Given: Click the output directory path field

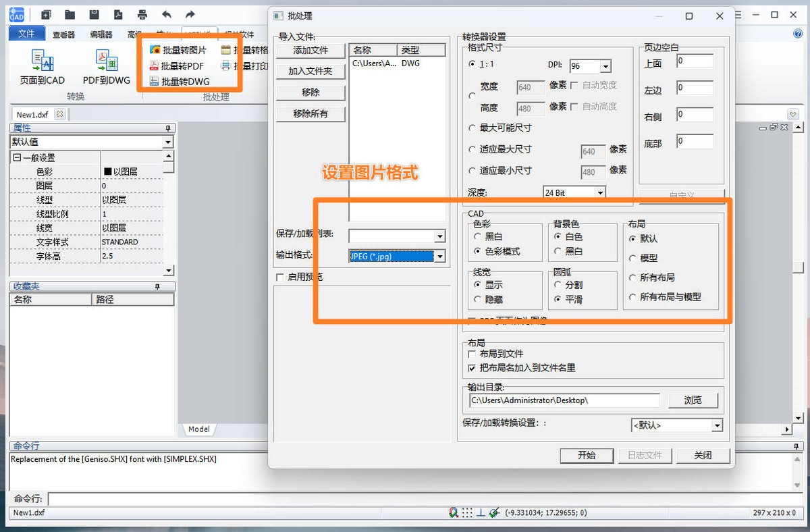Looking at the screenshot, I should pyautogui.click(x=563, y=400).
